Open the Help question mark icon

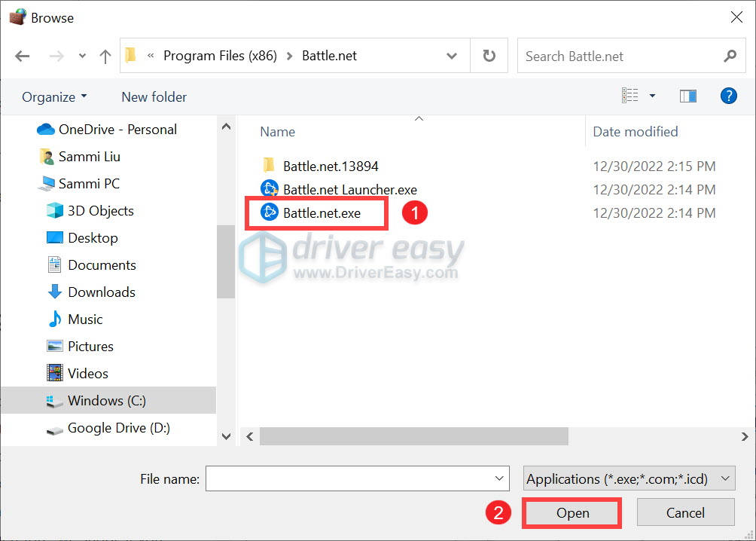(729, 96)
